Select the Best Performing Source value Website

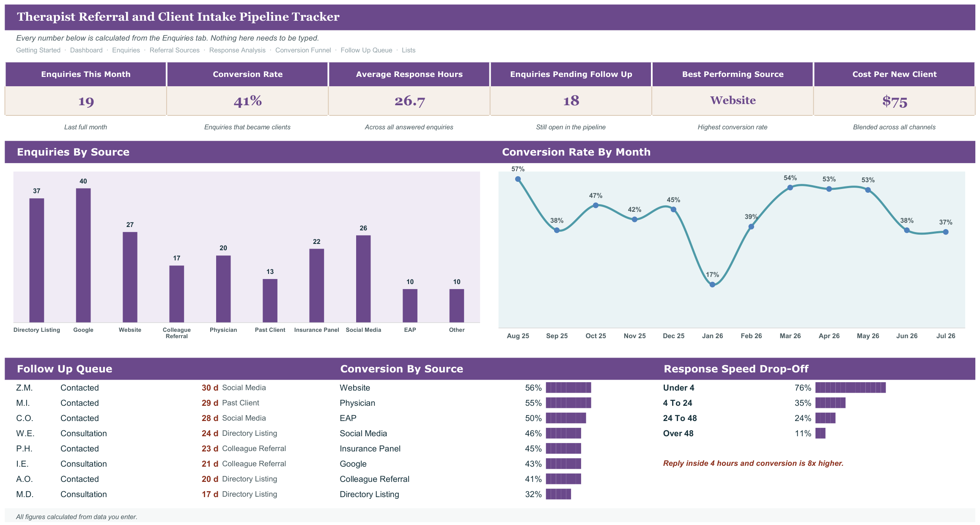point(733,101)
